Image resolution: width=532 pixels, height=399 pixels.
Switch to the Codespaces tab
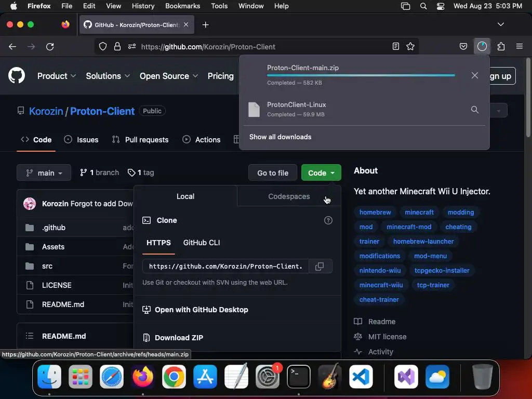289,196
